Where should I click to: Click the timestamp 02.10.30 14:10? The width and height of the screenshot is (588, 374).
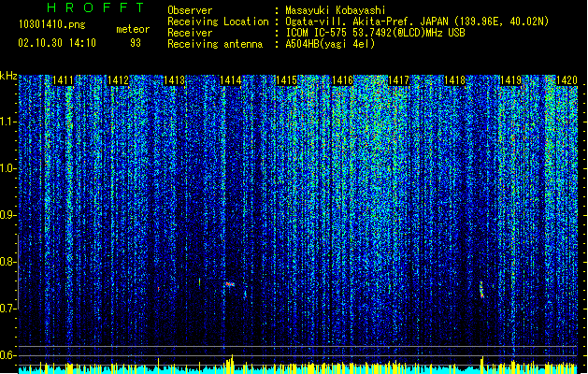click(57, 43)
